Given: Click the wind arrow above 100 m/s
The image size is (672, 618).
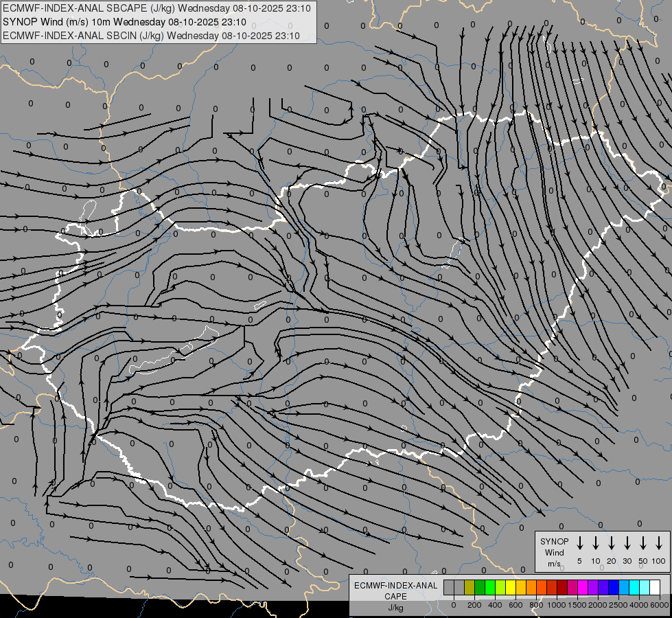Looking at the screenshot, I should tap(659, 543).
